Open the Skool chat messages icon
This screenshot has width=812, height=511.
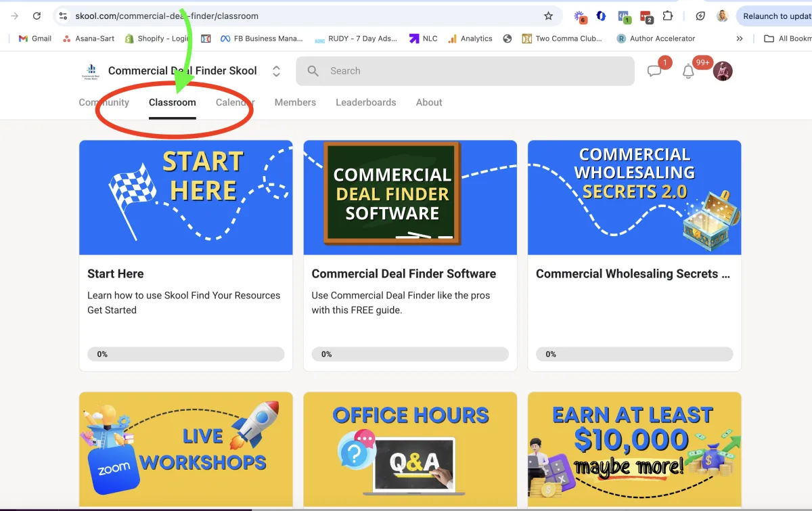[x=654, y=70]
